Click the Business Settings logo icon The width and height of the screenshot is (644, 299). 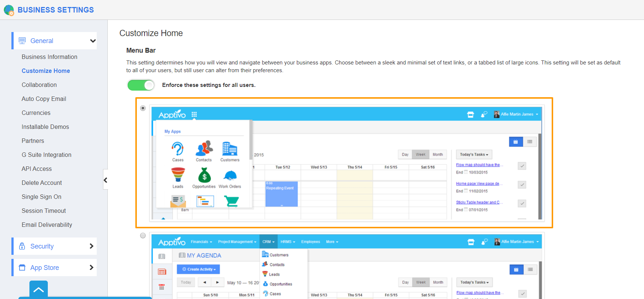(x=9, y=10)
